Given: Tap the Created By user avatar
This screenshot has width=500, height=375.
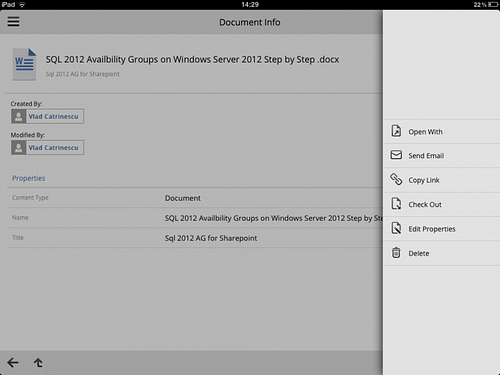Looking at the screenshot, I should (x=19, y=116).
